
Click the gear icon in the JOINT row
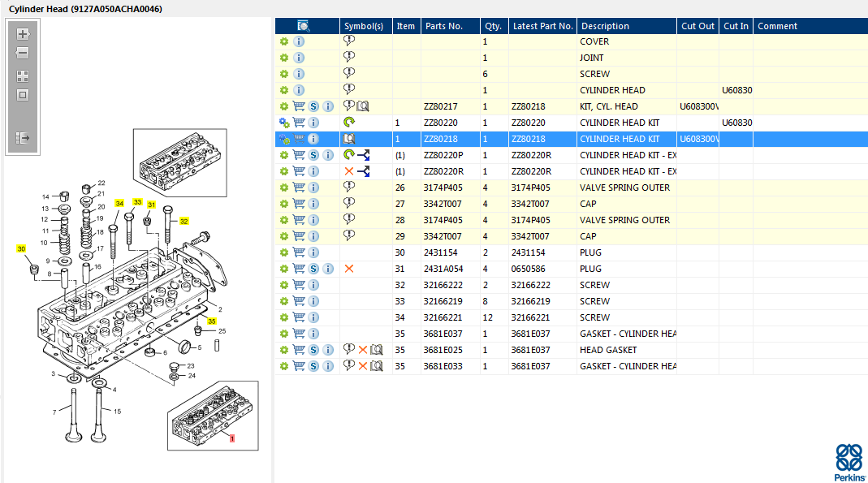click(284, 58)
